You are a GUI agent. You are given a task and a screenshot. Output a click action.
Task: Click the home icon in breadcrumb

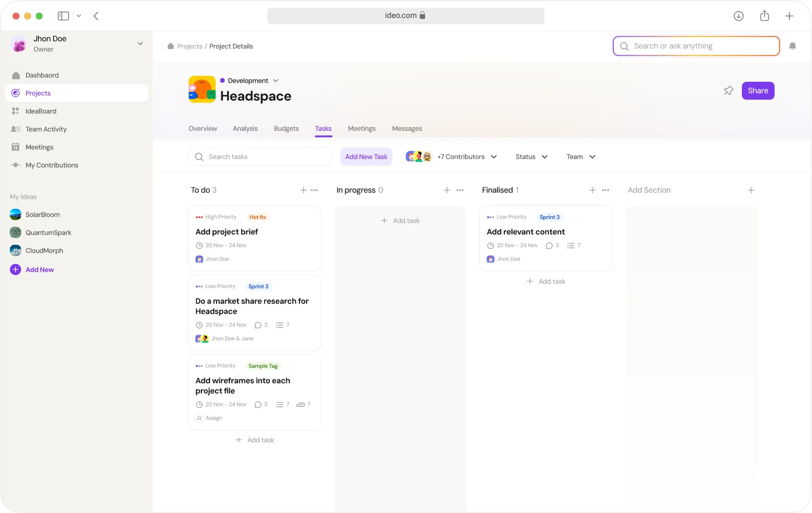click(x=171, y=46)
